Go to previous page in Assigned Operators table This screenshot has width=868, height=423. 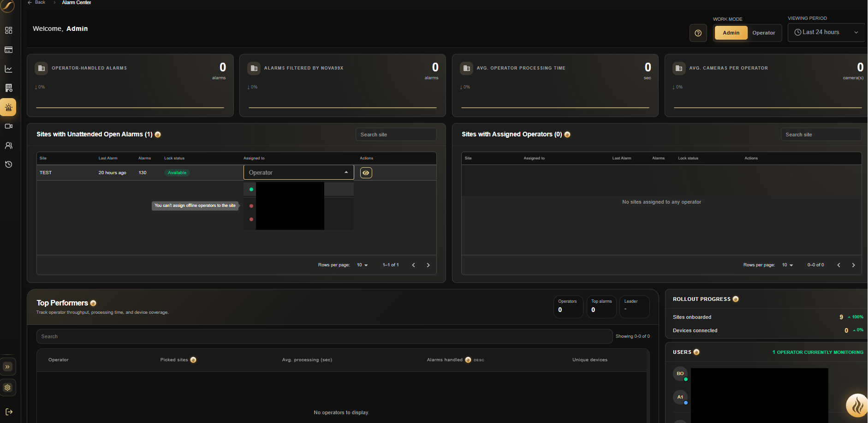click(838, 265)
